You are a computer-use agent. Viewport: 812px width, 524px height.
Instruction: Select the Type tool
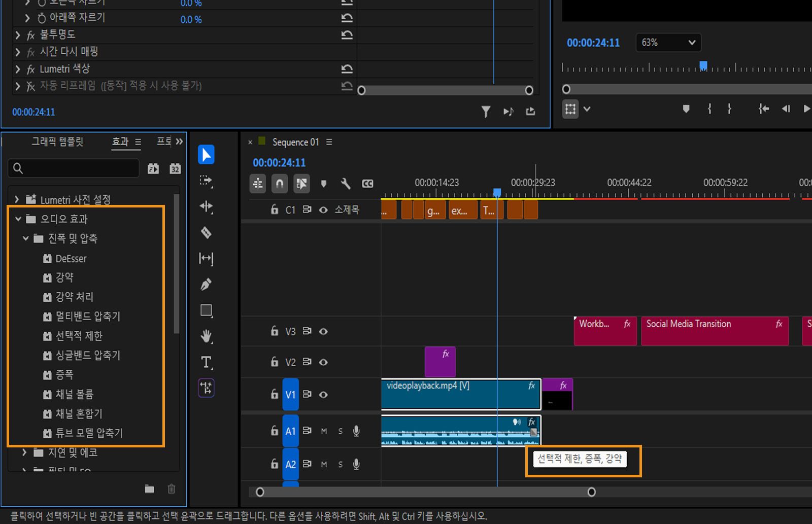(x=206, y=362)
